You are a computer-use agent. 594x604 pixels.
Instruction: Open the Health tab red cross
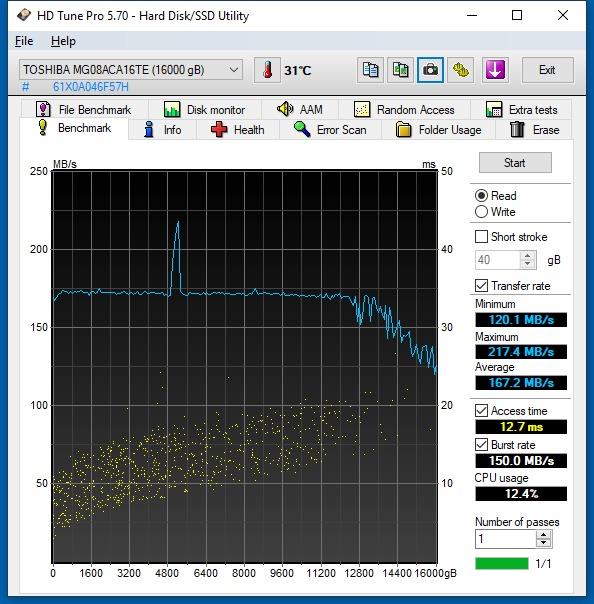click(238, 130)
